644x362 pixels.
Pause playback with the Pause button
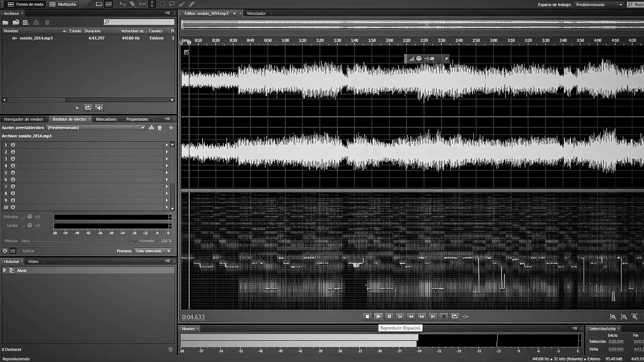coord(389,316)
